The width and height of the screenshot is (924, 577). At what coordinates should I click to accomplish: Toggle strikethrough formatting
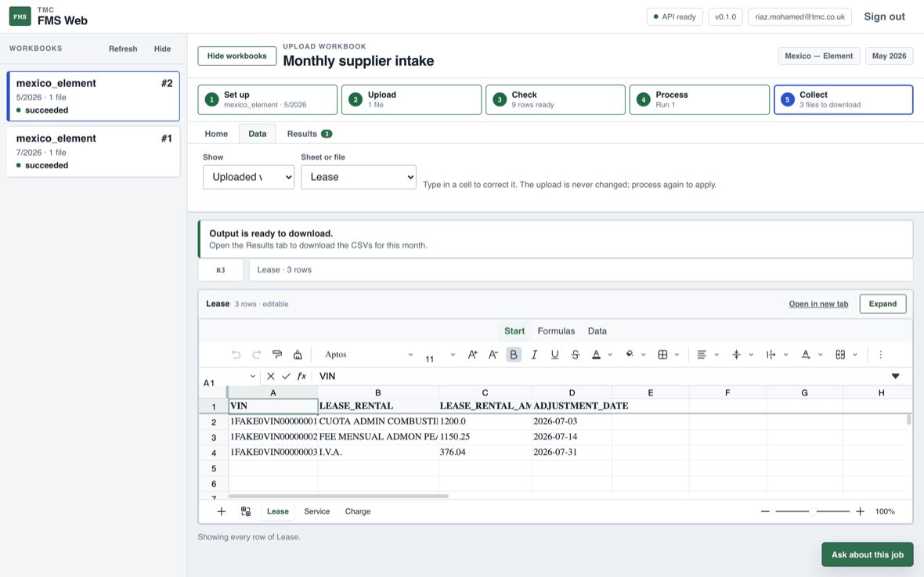coord(575,354)
